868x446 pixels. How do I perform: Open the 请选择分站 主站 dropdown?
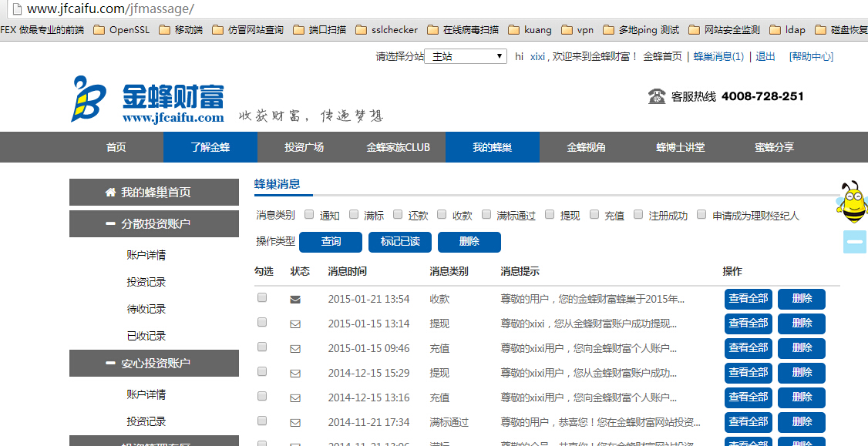click(466, 56)
